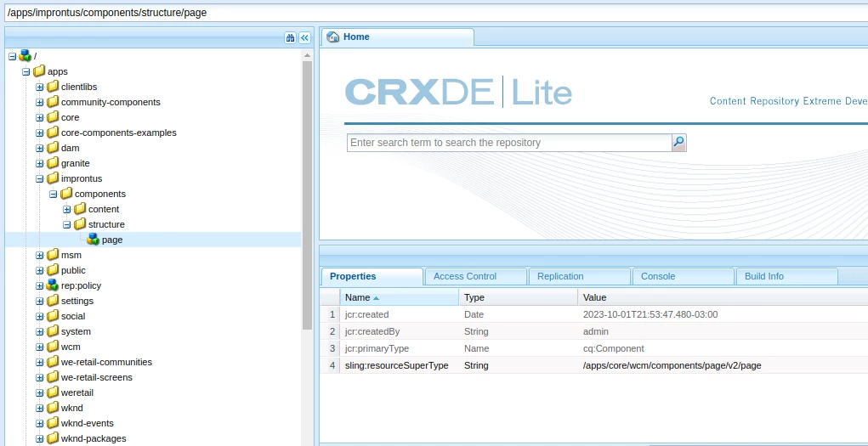Click the tree panel vertical scrollbar

(x=307, y=195)
